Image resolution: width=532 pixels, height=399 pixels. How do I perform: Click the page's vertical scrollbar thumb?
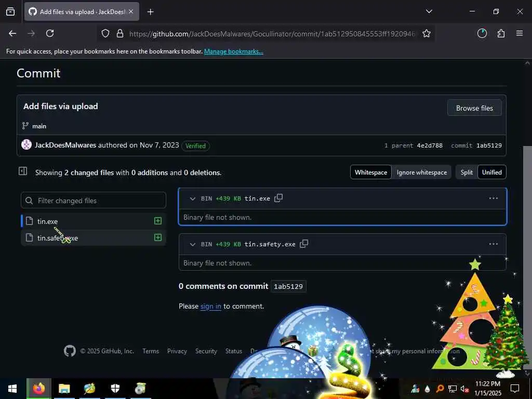(527, 258)
